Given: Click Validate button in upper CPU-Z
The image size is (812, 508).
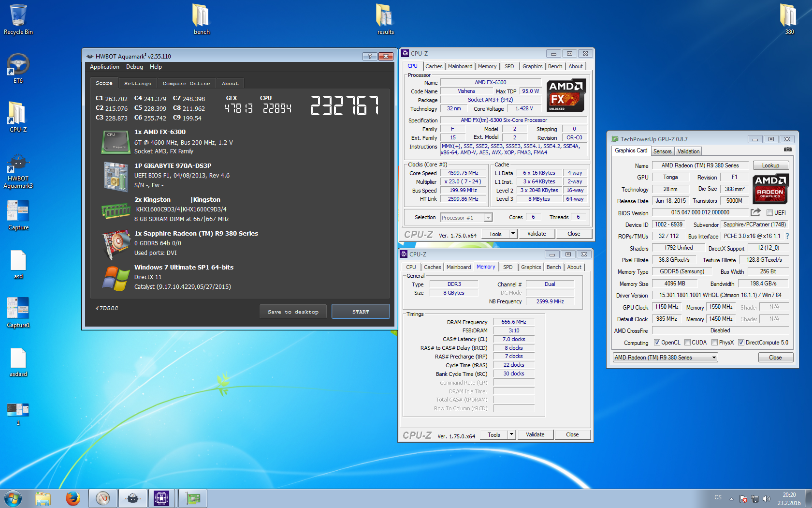Looking at the screenshot, I should coord(536,234).
